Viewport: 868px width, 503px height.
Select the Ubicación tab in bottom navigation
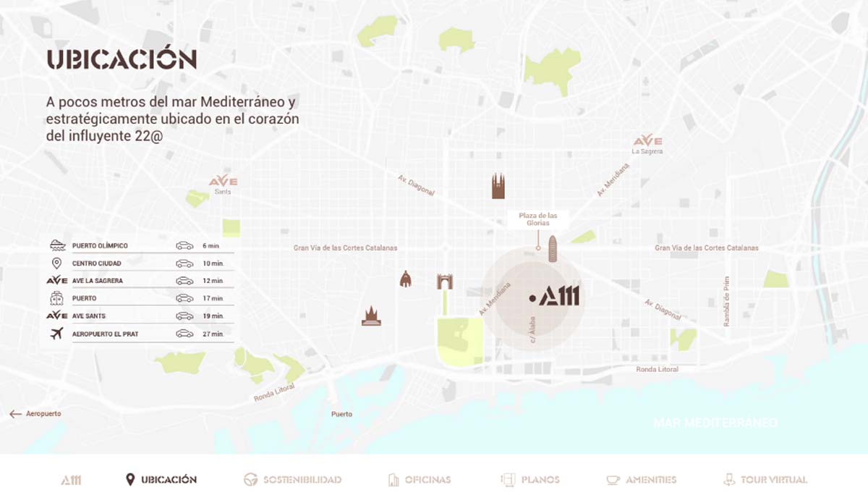point(161,479)
